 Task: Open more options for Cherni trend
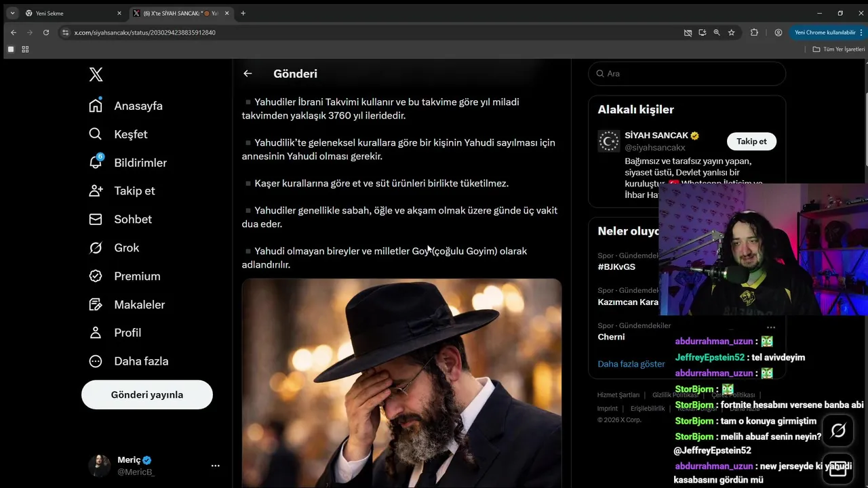pos(771,327)
